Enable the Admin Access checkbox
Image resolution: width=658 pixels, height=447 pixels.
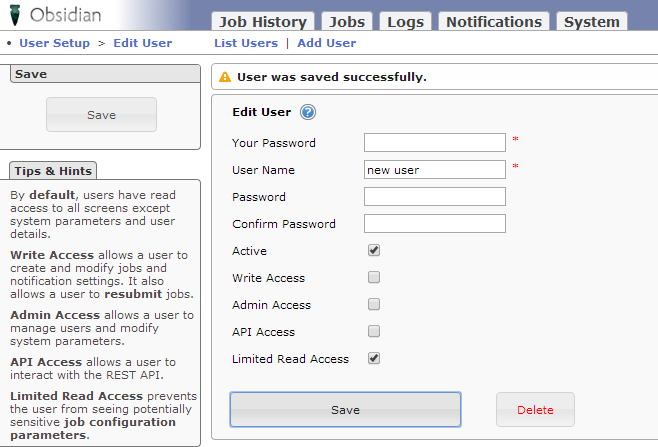pos(374,304)
